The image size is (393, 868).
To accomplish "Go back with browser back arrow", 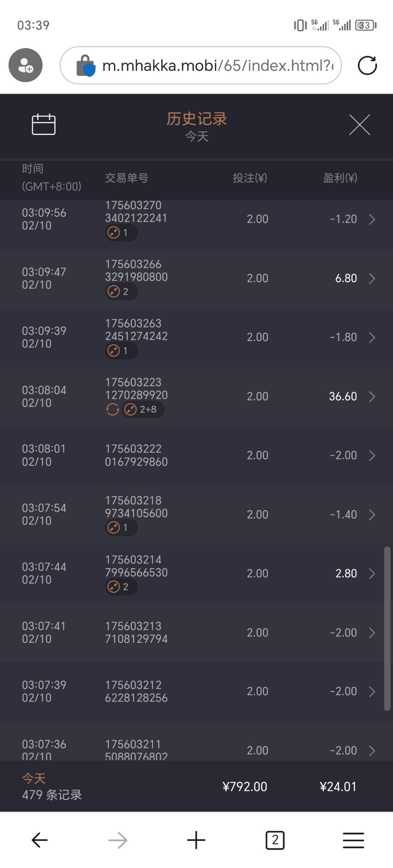I will coord(40,840).
